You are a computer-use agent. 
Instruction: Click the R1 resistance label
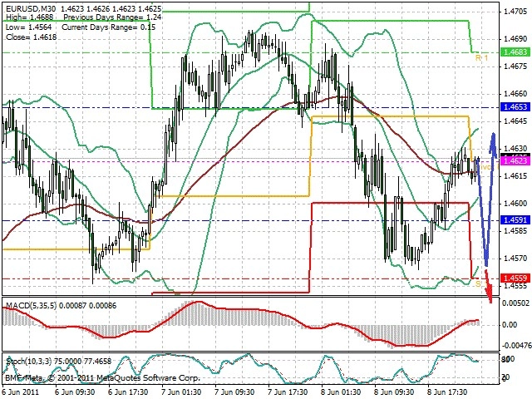(481, 57)
